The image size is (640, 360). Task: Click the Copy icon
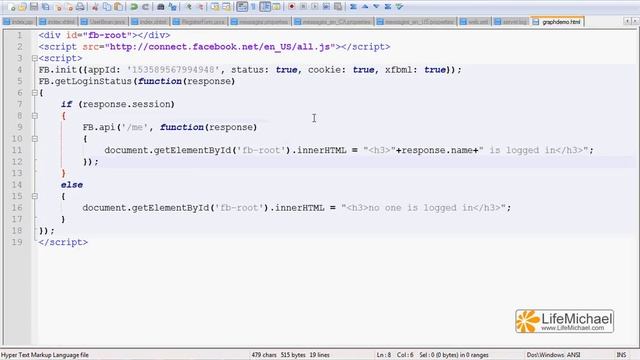tap(107, 7)
